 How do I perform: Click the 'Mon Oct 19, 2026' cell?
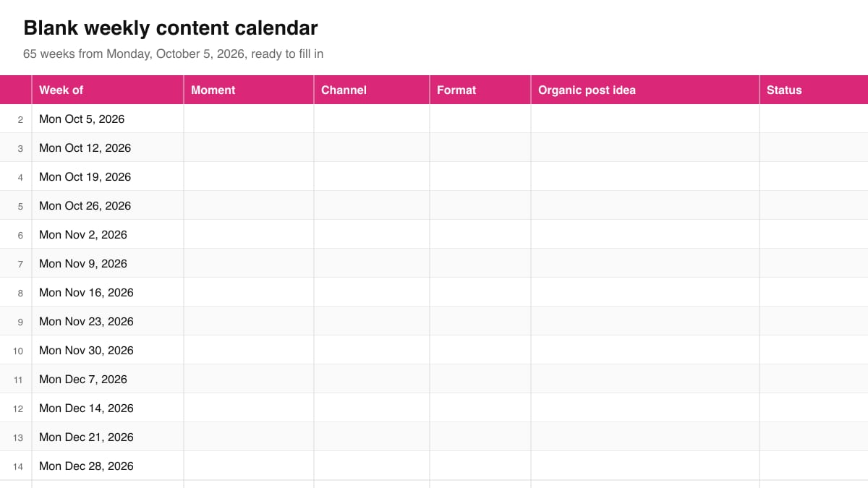(108, 176)
